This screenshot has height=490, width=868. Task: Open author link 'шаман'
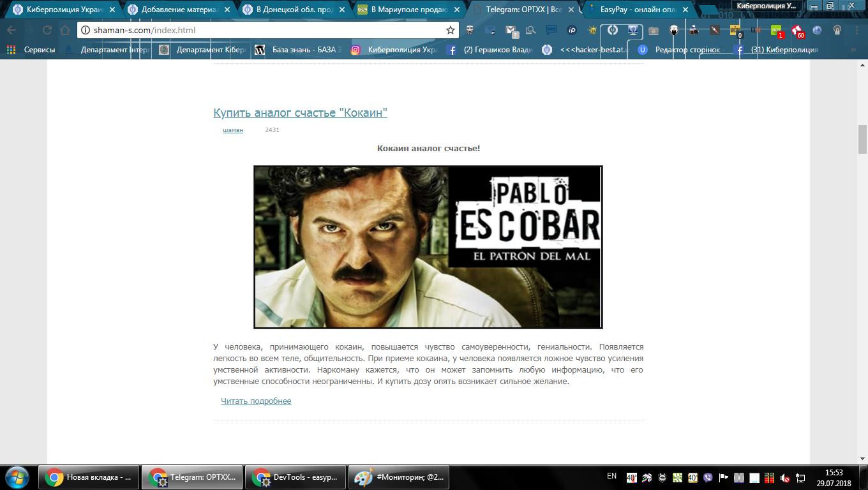point(233,130)
